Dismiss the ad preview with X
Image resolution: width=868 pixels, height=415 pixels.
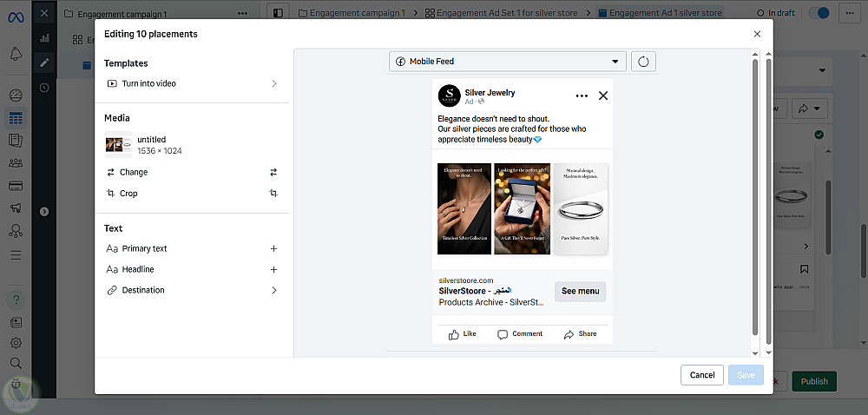click(x=603, y=96)
